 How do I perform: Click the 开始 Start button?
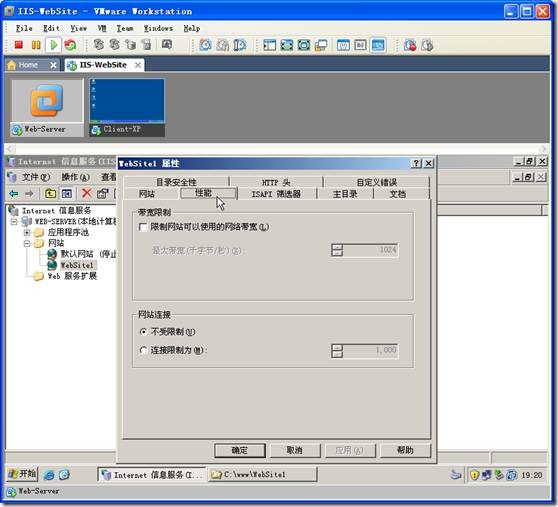click(x=22, y=474)
